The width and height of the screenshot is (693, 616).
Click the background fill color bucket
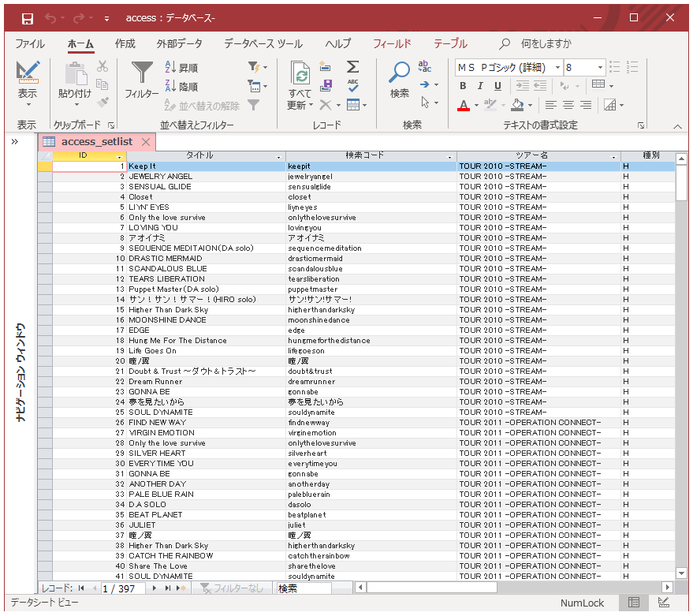[x=517, y=105]
